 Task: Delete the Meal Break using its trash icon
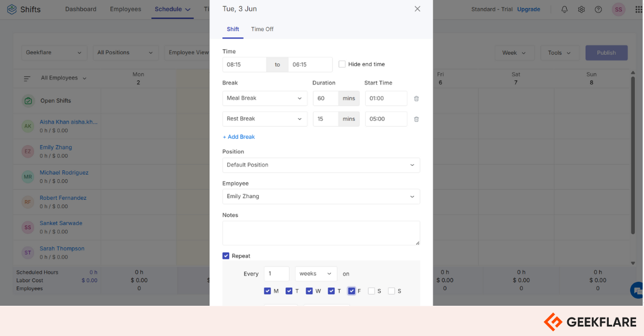click(x=416, y=98)
